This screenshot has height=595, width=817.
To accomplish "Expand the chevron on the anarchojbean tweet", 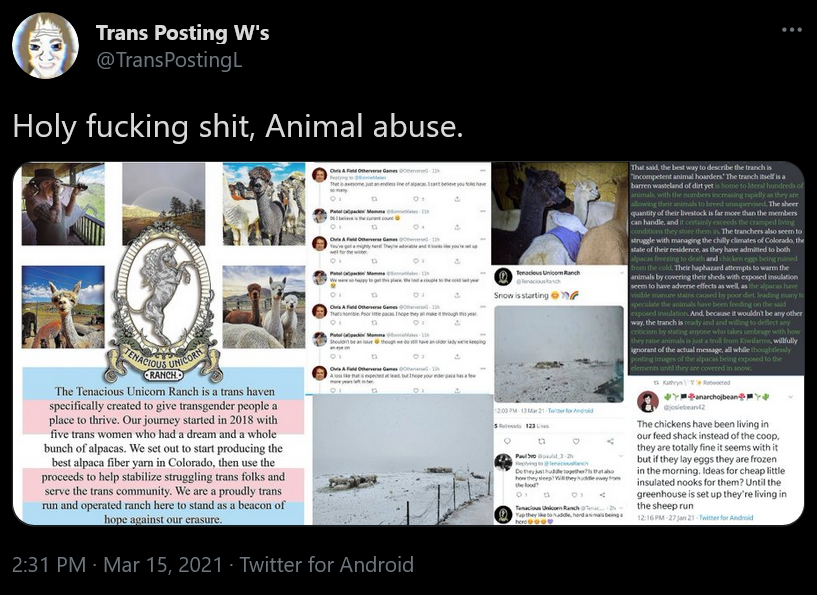I will click(x=791, y=397).
